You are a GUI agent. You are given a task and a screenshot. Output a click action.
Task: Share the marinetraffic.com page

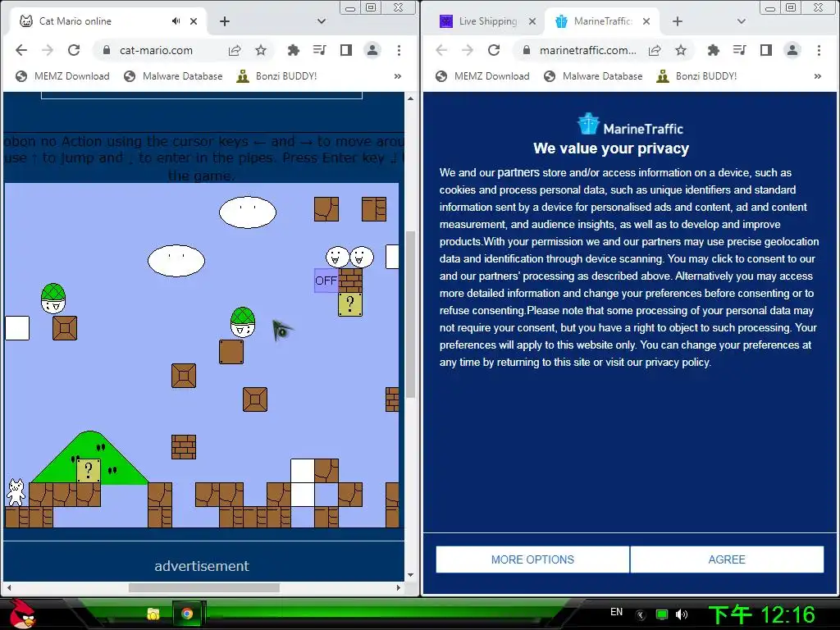tap(655, 50)
